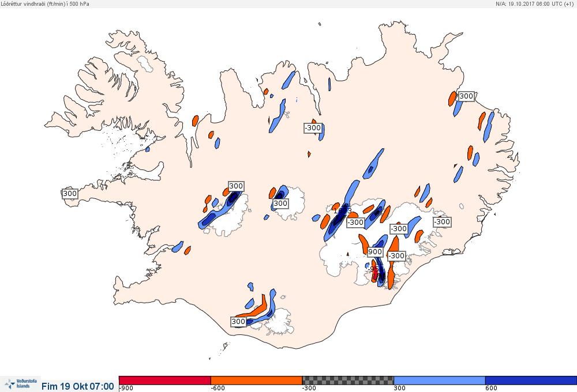This screenshot has width=577, height=392.
Task: Click the '300' contour label on the western peninsula tip
Action: tap(70, 194)
